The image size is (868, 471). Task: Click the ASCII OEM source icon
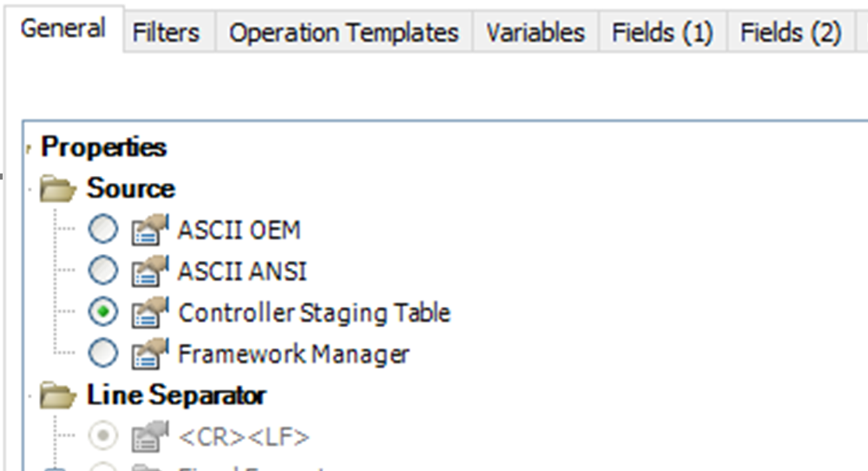pos(149,230)
